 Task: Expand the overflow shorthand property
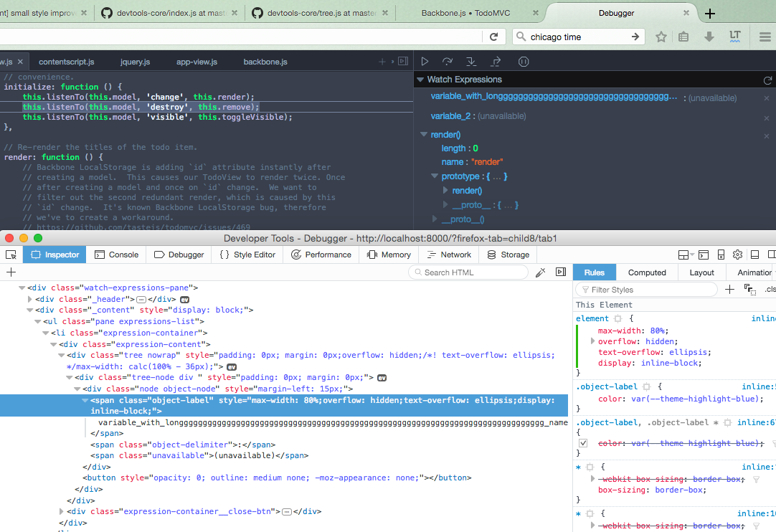point(592,341)
